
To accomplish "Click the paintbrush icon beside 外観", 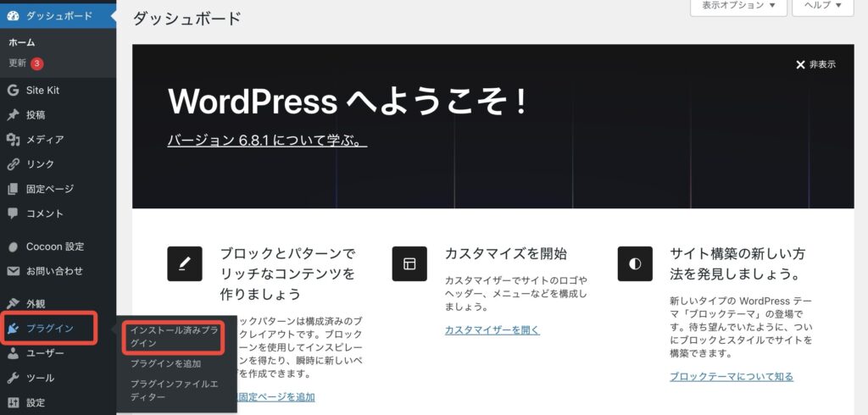I will (x=13, y=304).
